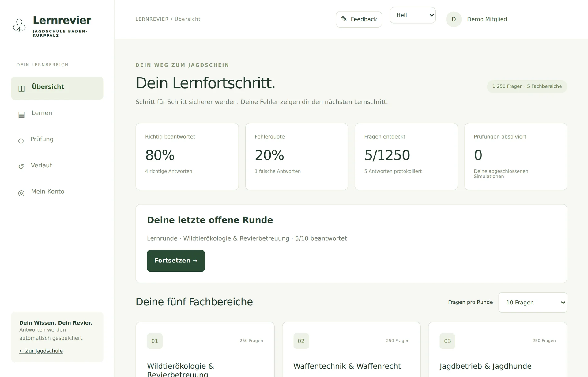Click the Richtig beantwortet 80% stat card
588x377 pixels.
click(x=187, y=157)
